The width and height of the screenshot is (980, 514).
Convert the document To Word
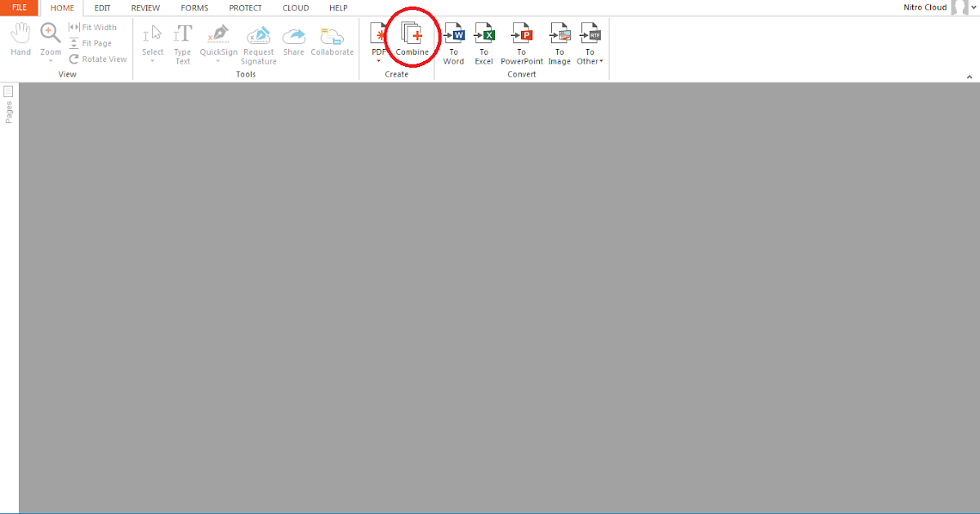(453, 38)
